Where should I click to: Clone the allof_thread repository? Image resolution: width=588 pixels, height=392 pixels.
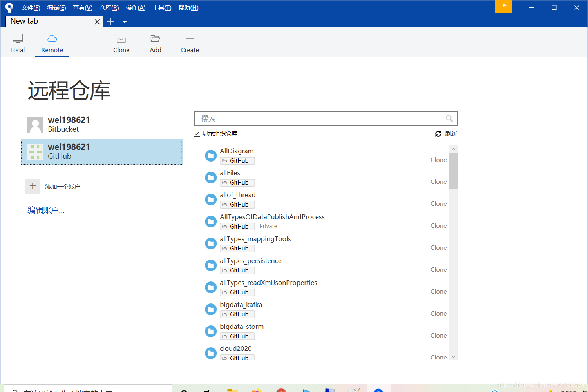438,204
